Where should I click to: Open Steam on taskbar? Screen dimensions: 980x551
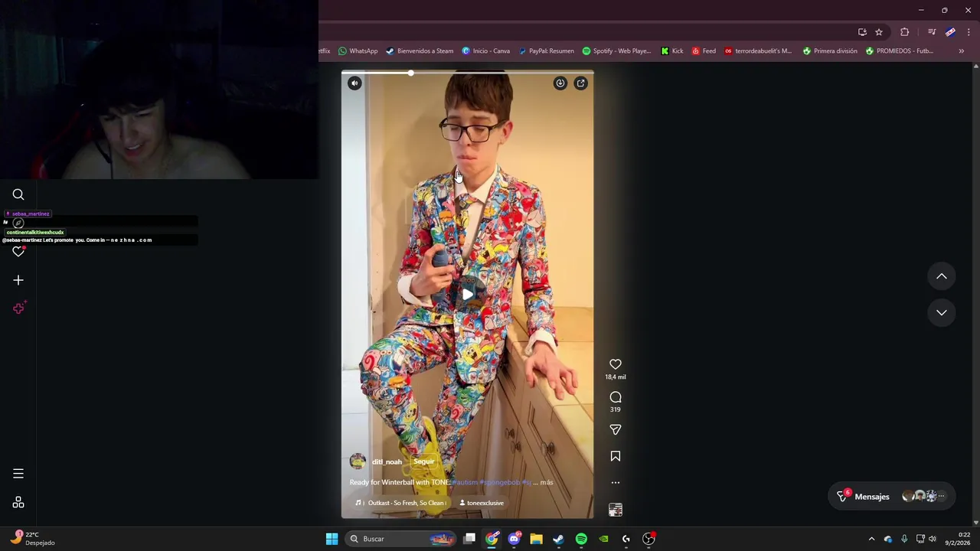pyautogui.click(x=558, y=539)
